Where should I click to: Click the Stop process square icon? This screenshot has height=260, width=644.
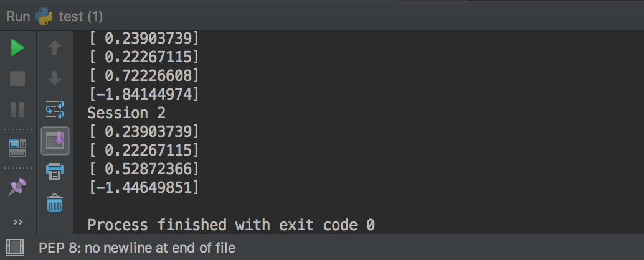pyautogui.click(x=17, y=78)
